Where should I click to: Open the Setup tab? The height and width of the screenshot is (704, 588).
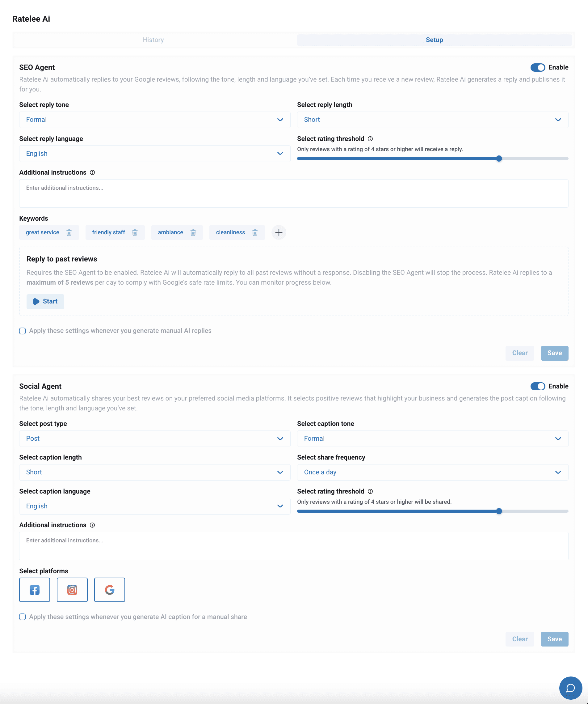tap(434, 40)
